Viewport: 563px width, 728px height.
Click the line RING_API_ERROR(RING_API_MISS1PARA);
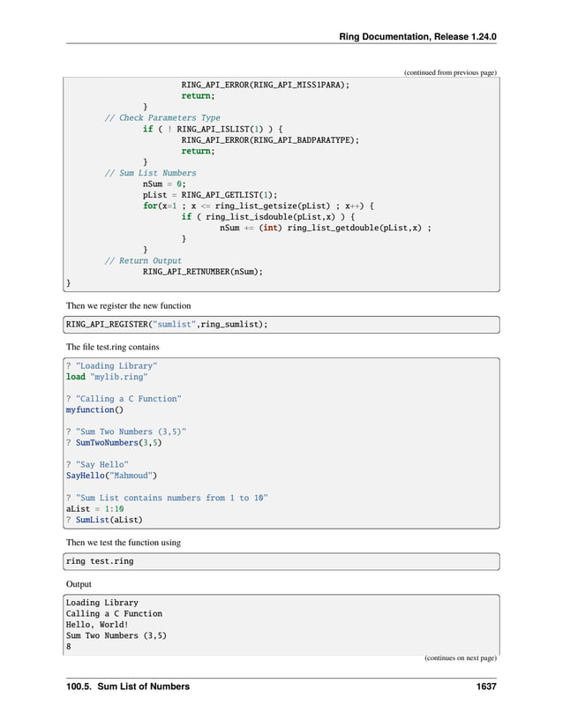[x=265, y=85]
